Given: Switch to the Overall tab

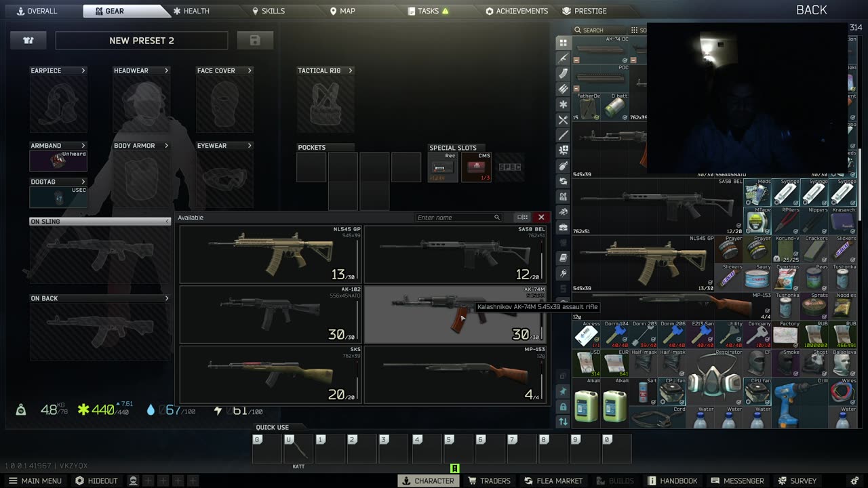Looking at the screenshot, I should point(37,11).
